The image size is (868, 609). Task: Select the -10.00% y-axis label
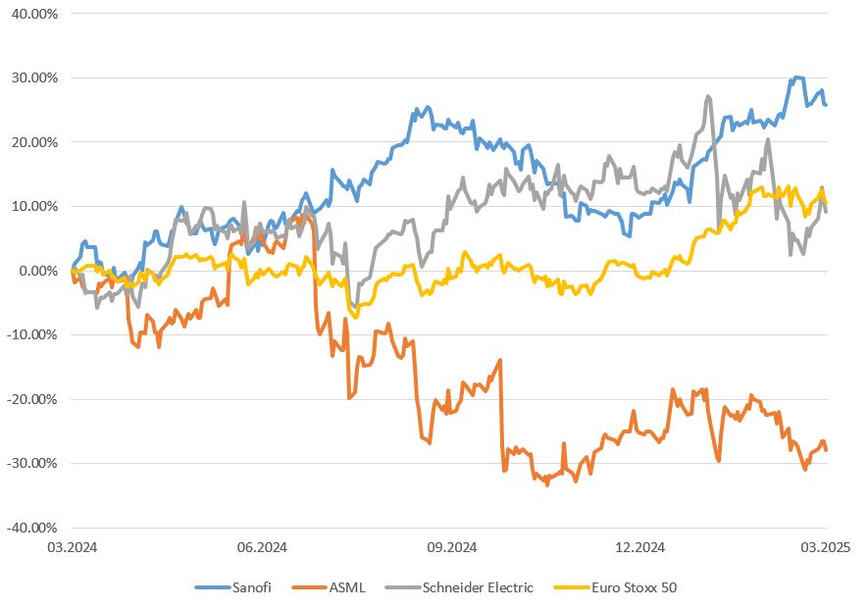pos(32,335)
